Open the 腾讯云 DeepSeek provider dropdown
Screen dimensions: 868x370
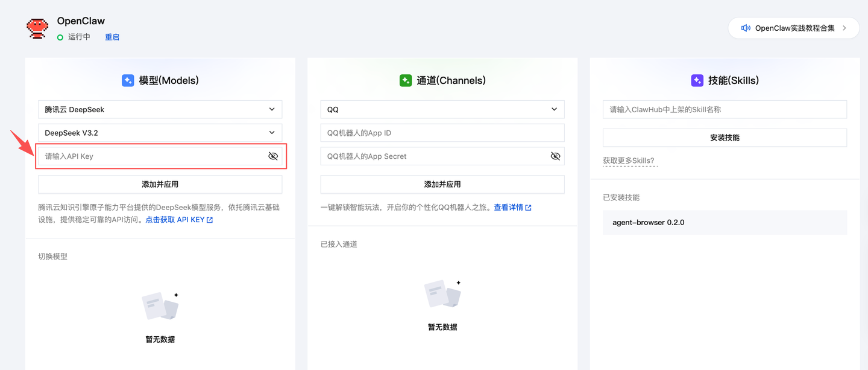tap(160, 109)
